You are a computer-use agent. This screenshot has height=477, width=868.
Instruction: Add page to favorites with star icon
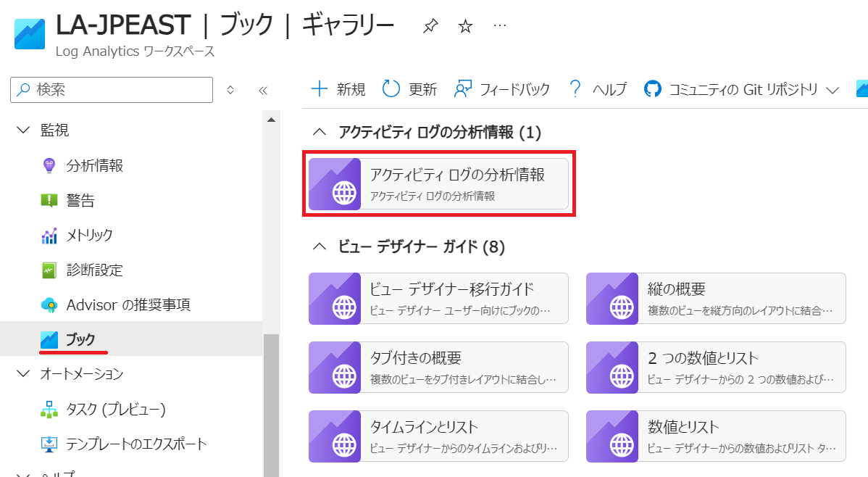pyautogui.click(x=465, y=26)
